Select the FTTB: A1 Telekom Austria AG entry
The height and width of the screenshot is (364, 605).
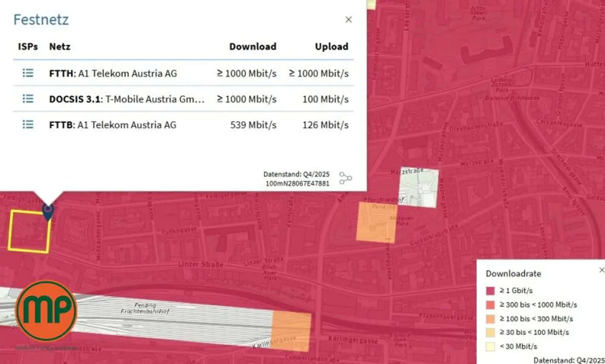(113, 125)
